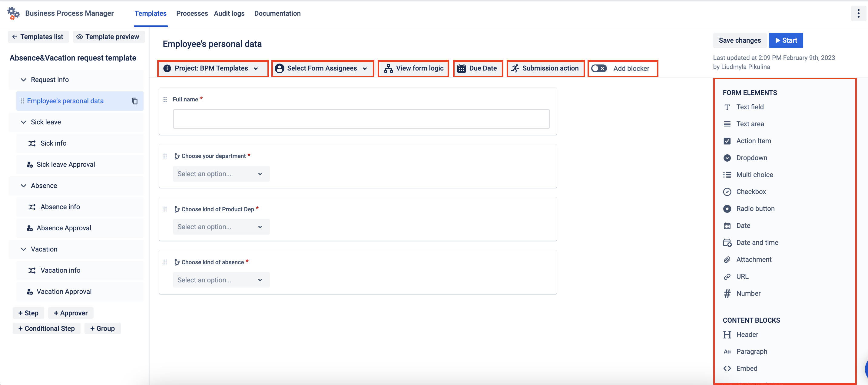Image resolution: width=868 pixels, height=385 pixels.
Task: Collapse the Sick leave group
Action: (24, 122)
